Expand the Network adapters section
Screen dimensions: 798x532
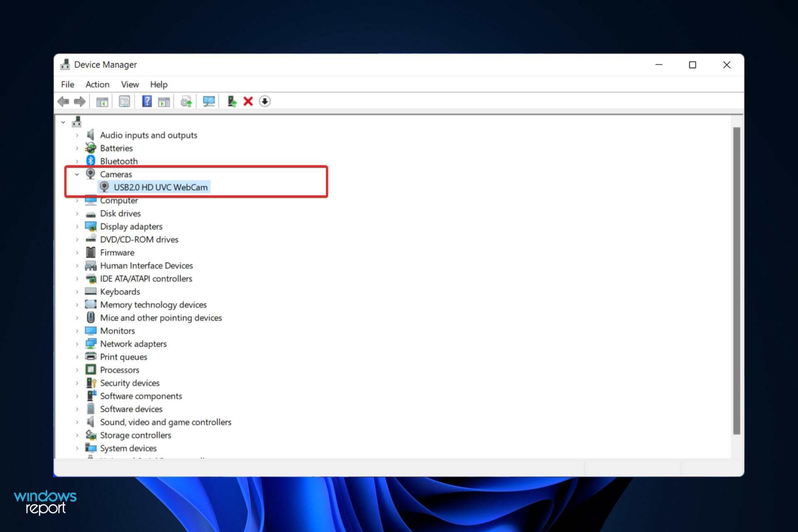click(x=77, y=343)
